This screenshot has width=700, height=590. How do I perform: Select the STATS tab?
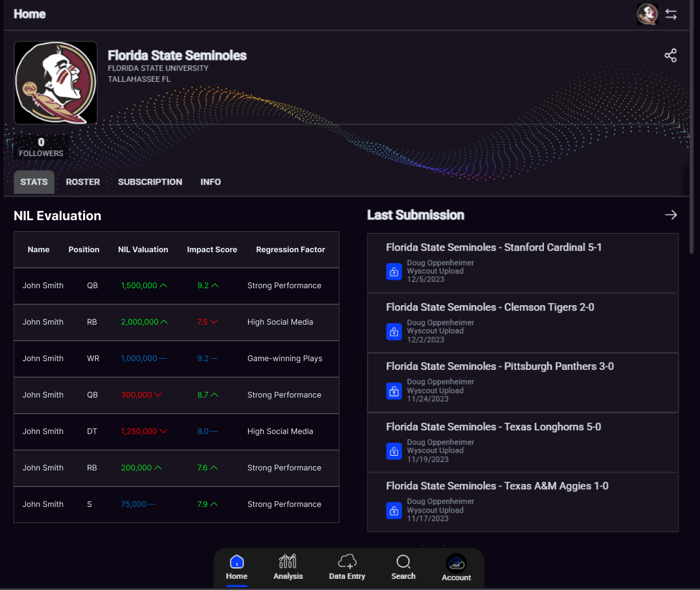(x=34, y=182)
